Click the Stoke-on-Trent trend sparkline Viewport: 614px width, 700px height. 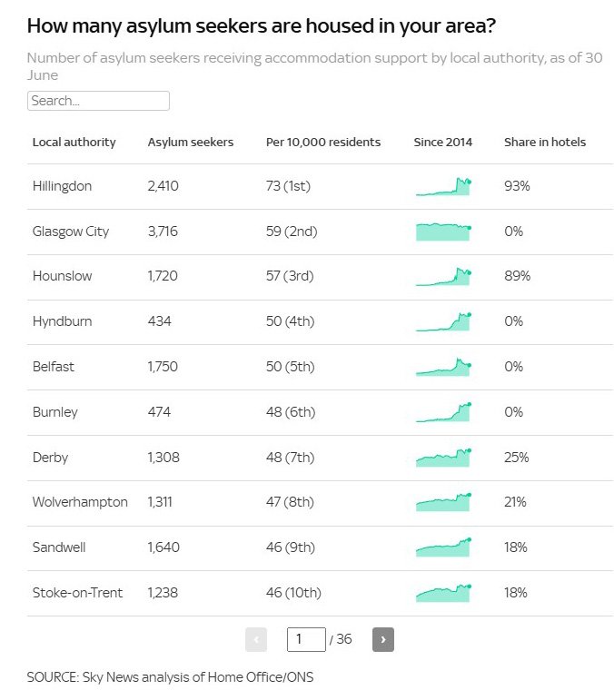point(443,593)
